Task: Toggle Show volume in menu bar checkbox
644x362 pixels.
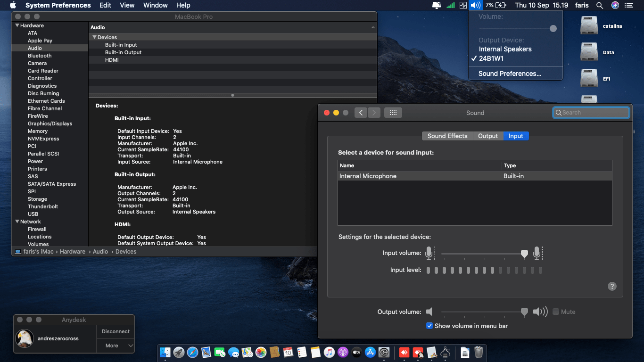Action: click(429, 326)
